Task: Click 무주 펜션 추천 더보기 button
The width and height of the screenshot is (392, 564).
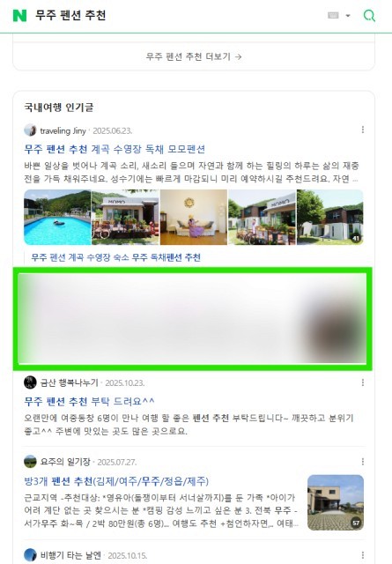Action: coord(194,56)
